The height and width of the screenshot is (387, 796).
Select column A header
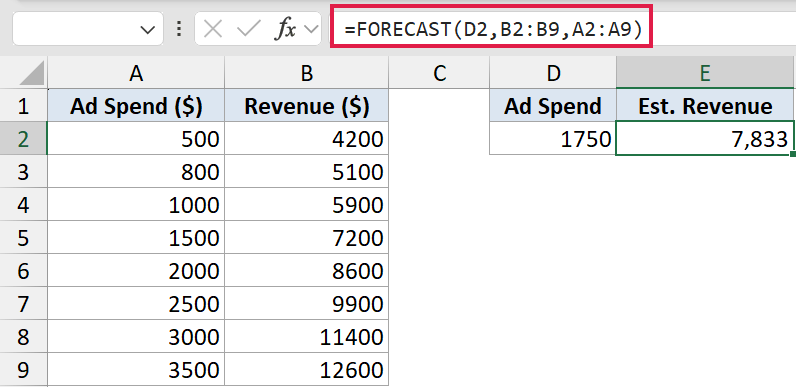[x=136, y=73]
